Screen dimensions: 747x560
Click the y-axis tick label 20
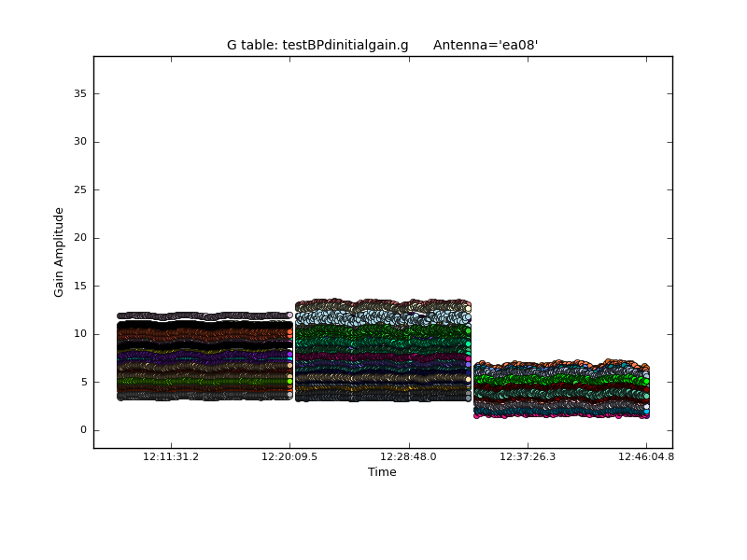pyautogui.click(x=79, y=238)
